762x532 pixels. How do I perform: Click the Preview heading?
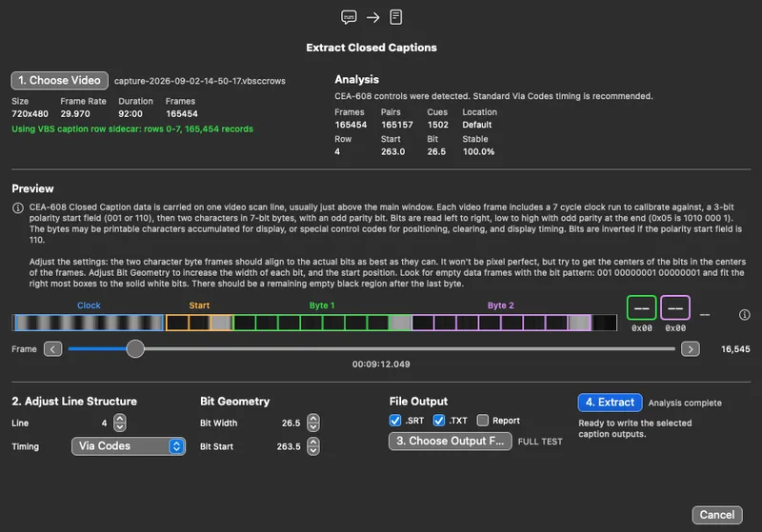point(32,188)
